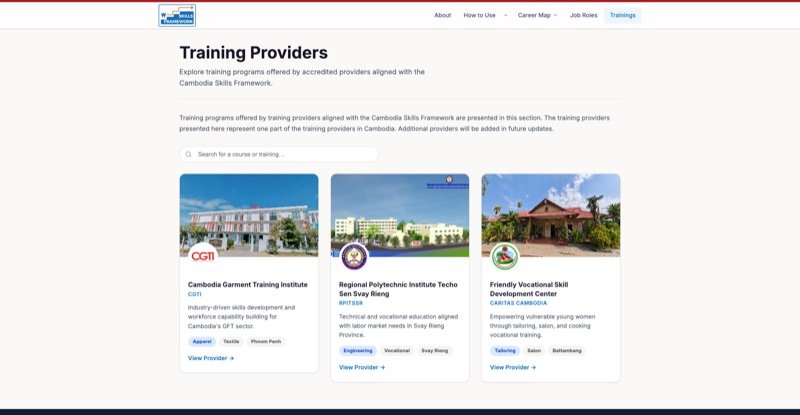800x415 pixels.
Task: Click the Skills Framework logo
Action: (x=177, y=15)
